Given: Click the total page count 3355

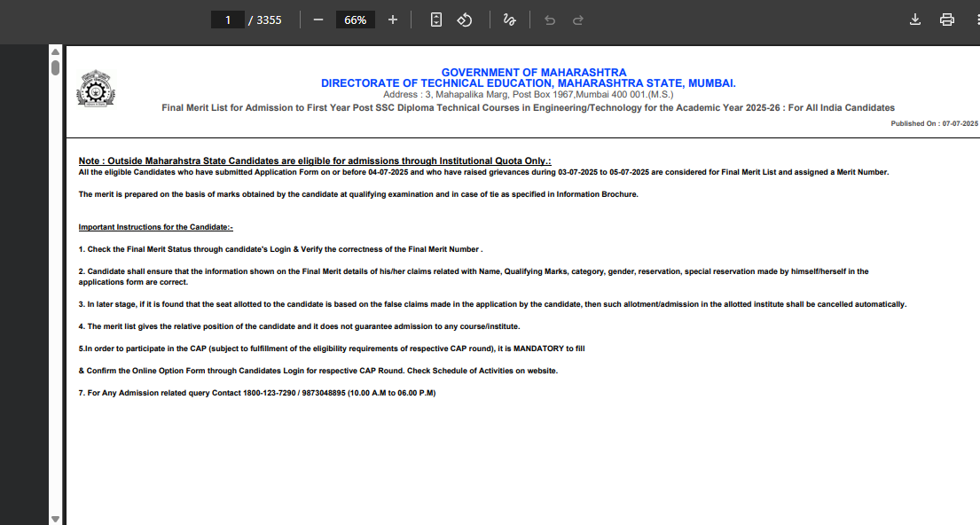Looking at the screenshot, I should pos(269,20).
